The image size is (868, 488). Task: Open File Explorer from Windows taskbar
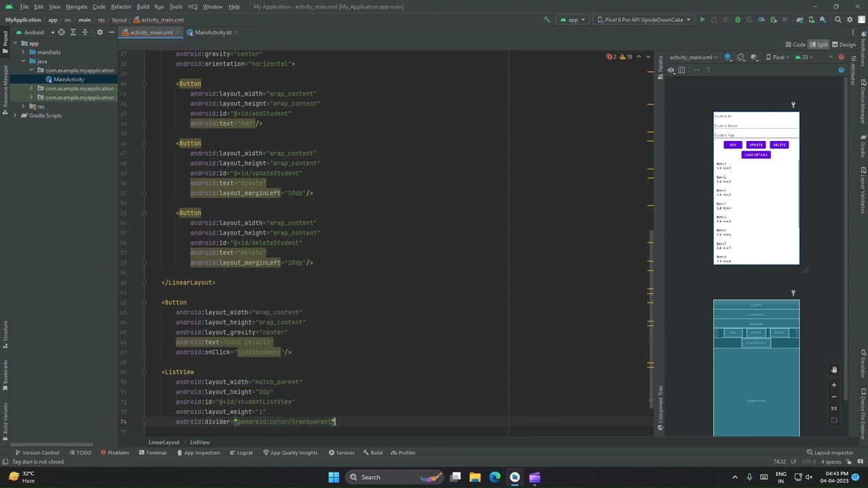coord(475,477)
